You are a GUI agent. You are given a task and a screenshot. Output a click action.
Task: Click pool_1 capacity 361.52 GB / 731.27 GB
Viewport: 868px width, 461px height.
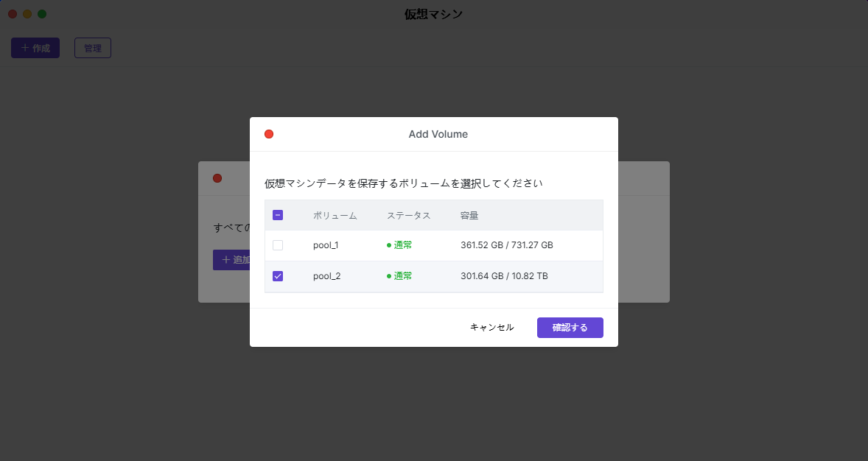(506, 245)
